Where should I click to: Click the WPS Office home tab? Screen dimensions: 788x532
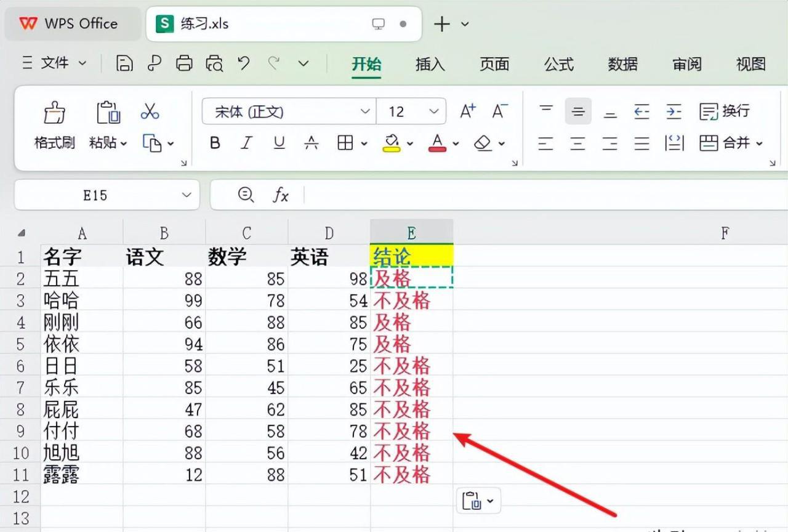pos(73,24)
